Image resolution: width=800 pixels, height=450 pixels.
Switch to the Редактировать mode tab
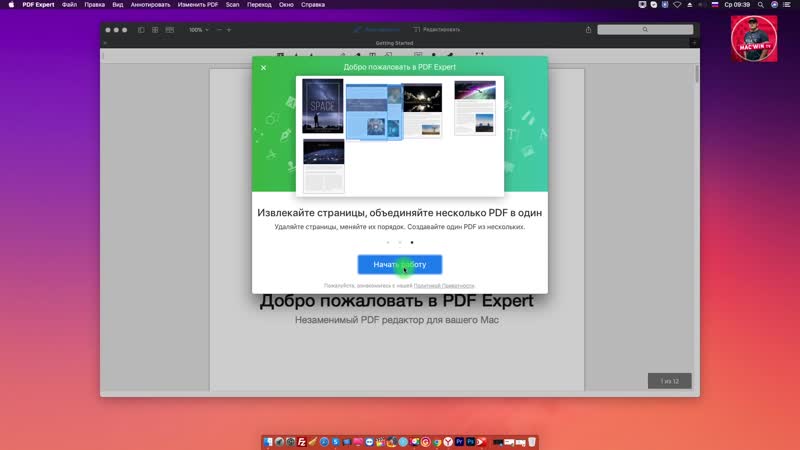click(437, 30)
